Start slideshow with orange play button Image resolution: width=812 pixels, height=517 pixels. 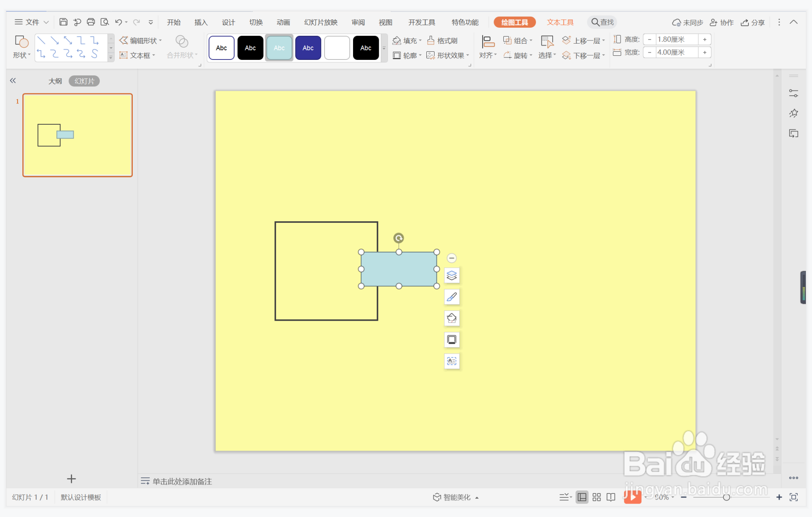632,497
